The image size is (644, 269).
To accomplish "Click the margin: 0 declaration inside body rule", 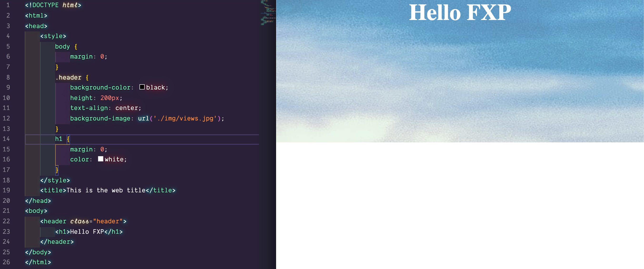I will [x=88, y=56].
